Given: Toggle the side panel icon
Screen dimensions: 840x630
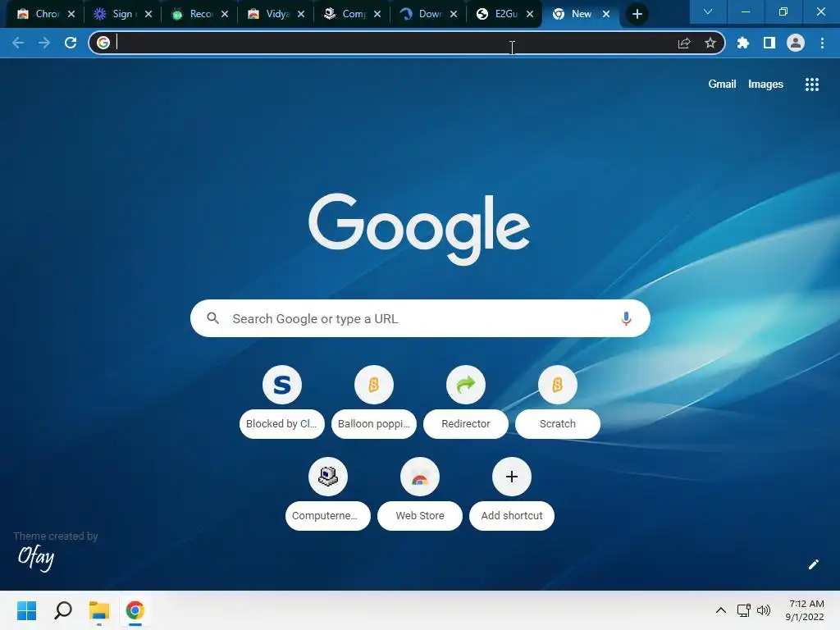Looking at the screenshot, I should click(769, 43).
